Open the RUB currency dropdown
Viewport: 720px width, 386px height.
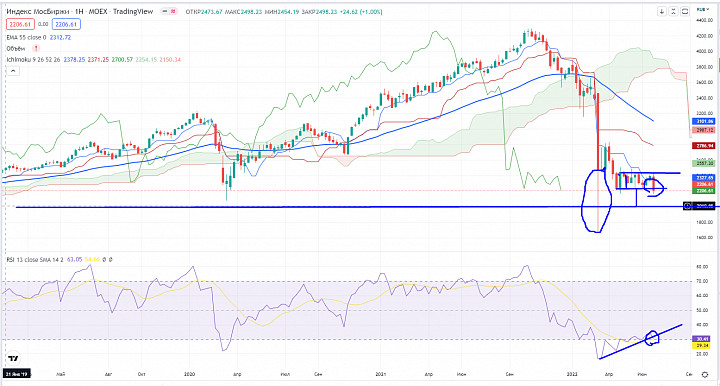tap(703, 9)
